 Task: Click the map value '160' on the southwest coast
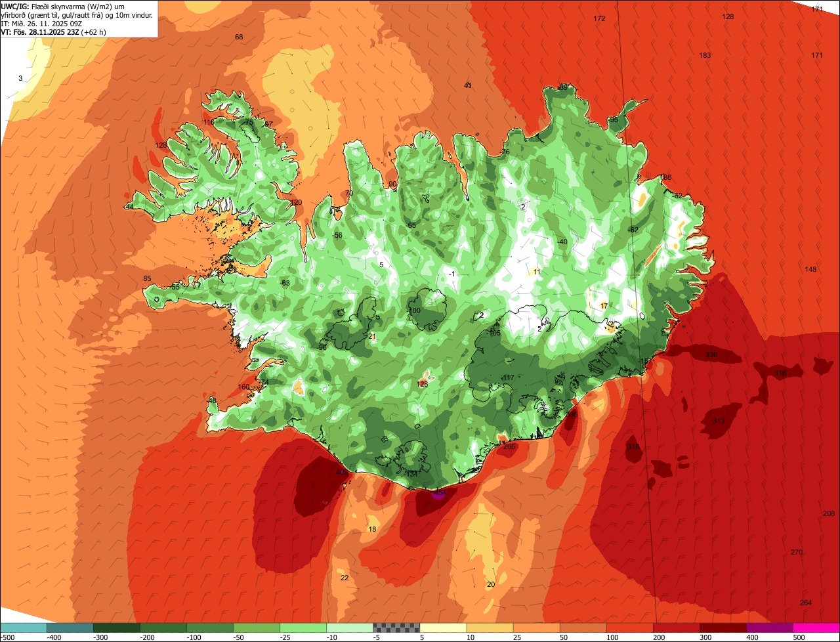[243, 387]
